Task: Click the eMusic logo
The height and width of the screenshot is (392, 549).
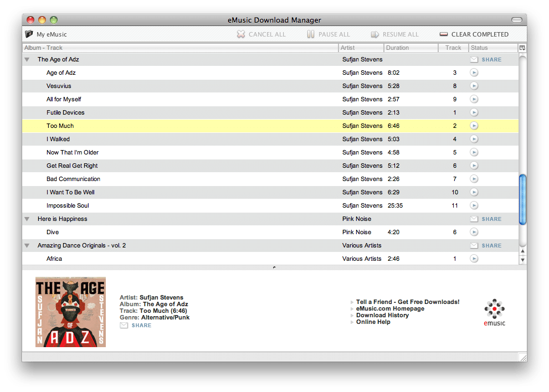Action: (494, 312)
